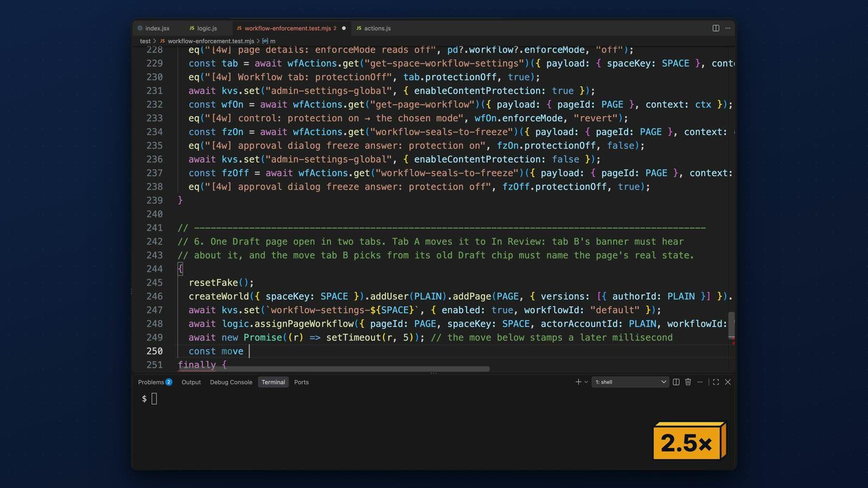Screen dimensions: 868x488
Task: Place cursor on 'resetFake();' line
Action: (221, 283)
